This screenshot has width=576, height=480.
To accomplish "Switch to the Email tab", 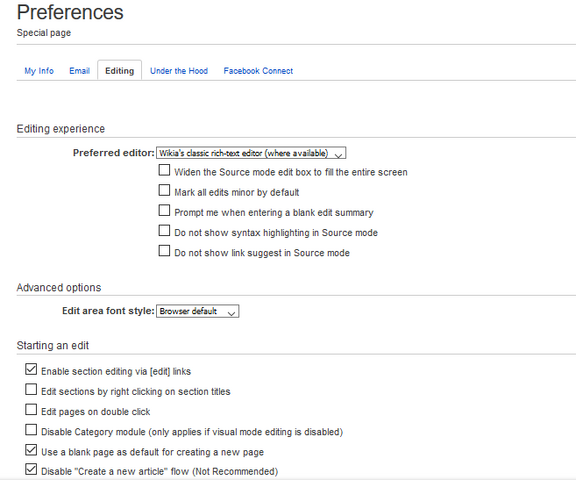I will click(79, 71).
